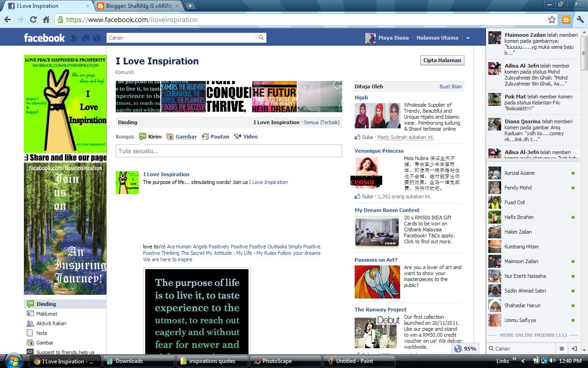
Task: Click Tulis sesuatu status box
Action: [x=229, y=151]
